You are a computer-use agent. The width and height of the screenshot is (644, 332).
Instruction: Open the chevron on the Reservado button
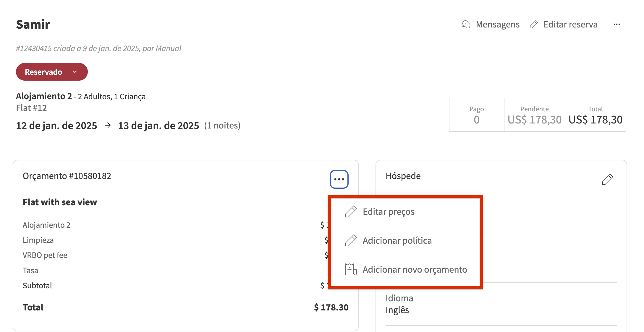tap(74, 71)
